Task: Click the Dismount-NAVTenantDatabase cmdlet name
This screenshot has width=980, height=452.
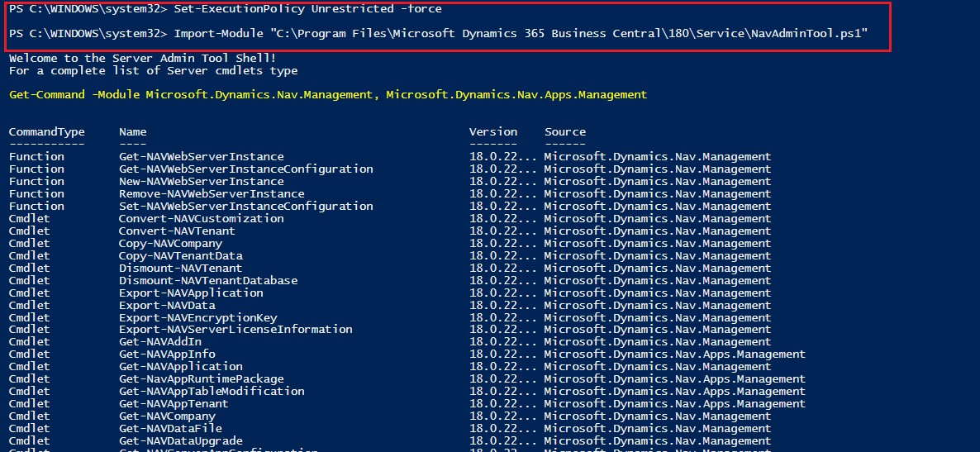Action: pos(208,281)
